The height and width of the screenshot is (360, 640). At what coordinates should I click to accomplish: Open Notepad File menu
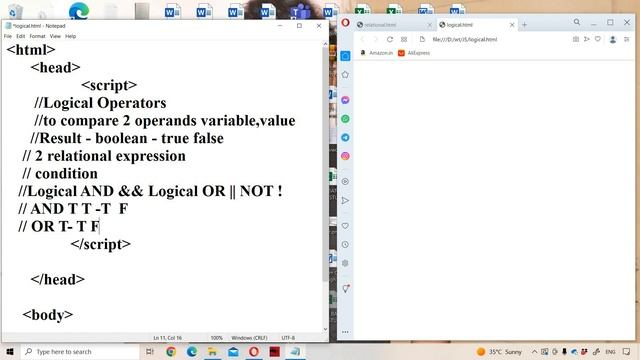(x=8, y=36)
